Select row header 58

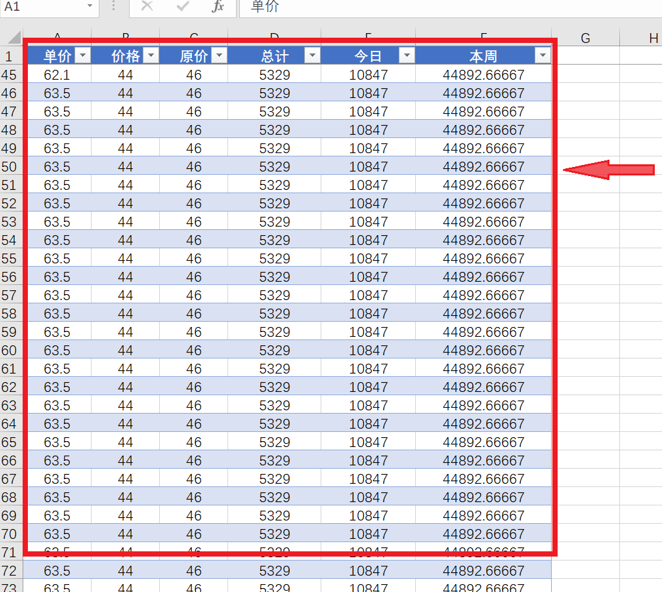pyautogui.click(x=11, y=313)
